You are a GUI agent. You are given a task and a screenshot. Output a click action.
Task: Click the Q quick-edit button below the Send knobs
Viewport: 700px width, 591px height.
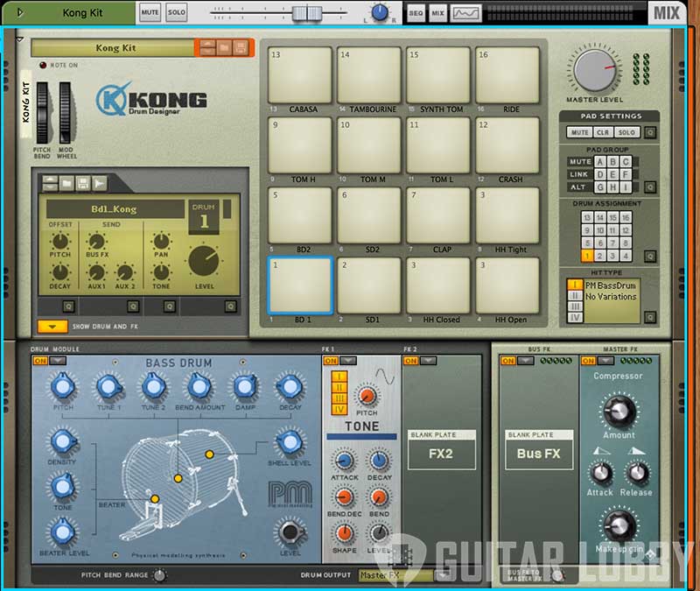point(133,306)
